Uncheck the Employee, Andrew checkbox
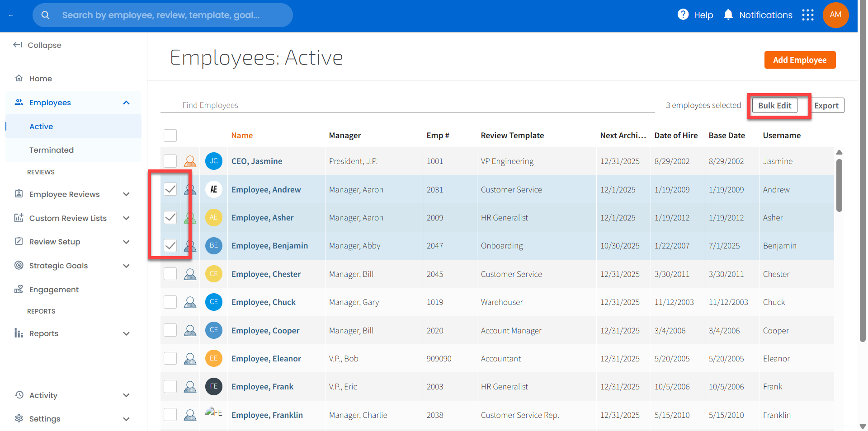 pos(170,189)
